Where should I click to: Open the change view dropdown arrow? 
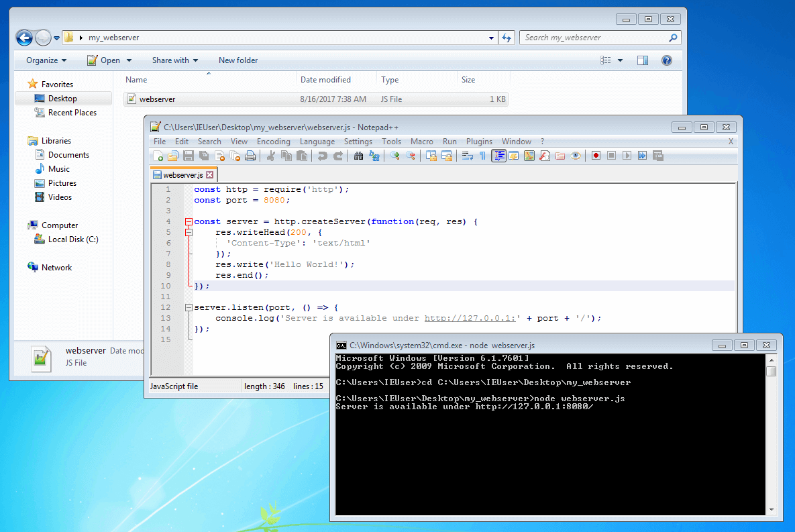click(620, 60)
